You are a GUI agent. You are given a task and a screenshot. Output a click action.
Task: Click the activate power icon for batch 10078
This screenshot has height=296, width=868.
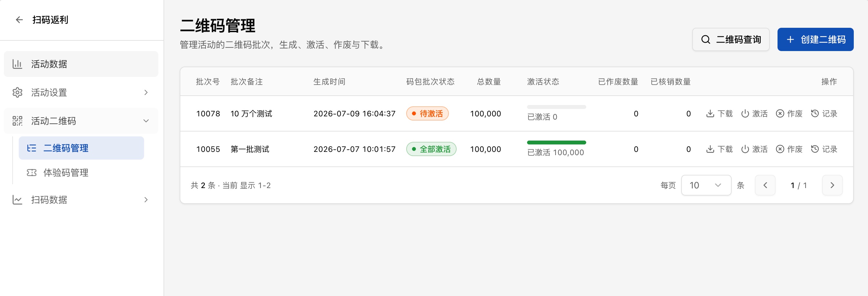click(x=745, y=114)
